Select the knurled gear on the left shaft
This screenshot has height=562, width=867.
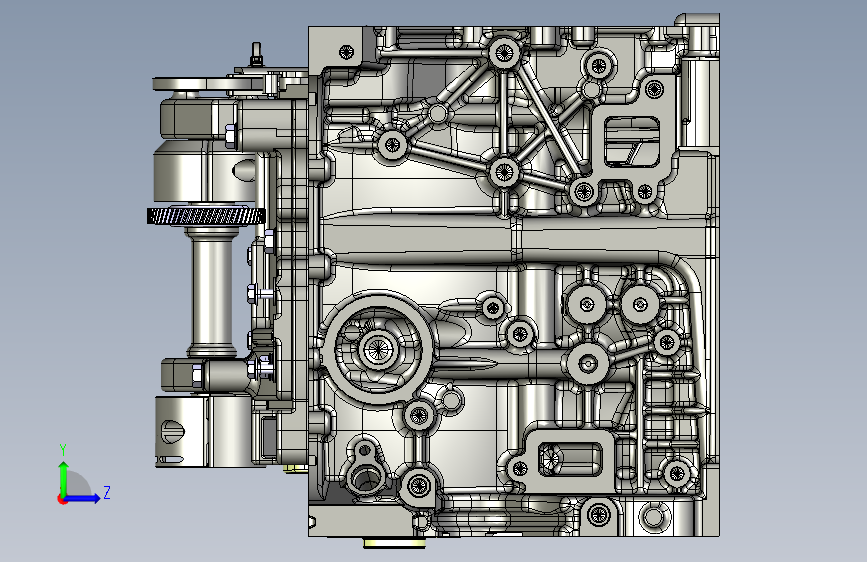click(206, 216)
